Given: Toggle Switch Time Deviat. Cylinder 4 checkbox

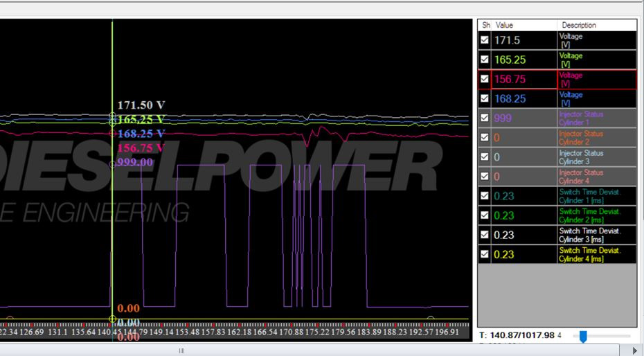Looking at the screenshot, I should [485, 254].
